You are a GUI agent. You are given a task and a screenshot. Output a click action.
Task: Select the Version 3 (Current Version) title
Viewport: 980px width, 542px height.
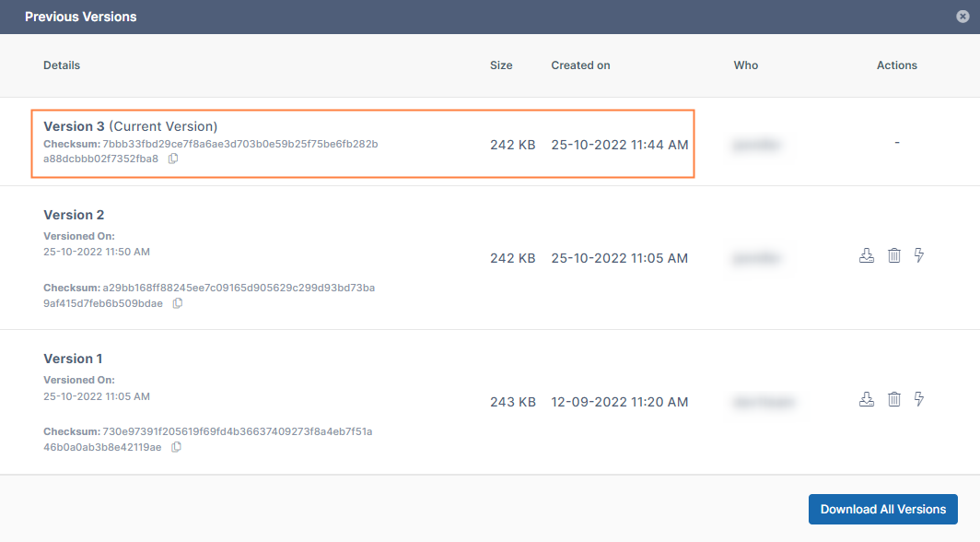click(130, 126)
